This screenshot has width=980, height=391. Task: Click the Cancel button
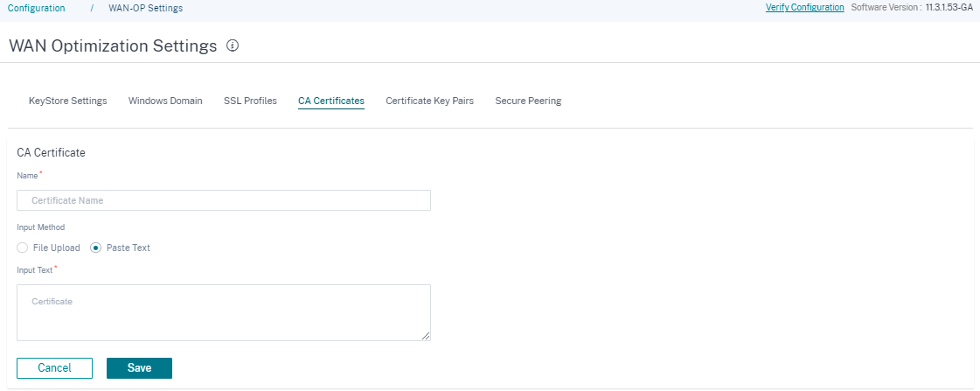coord(54,368)
